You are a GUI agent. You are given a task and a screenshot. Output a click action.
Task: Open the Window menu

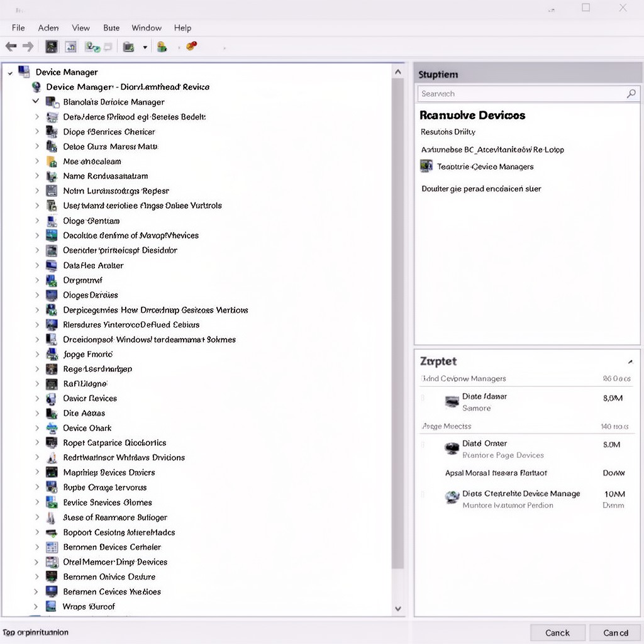[146, 28]
